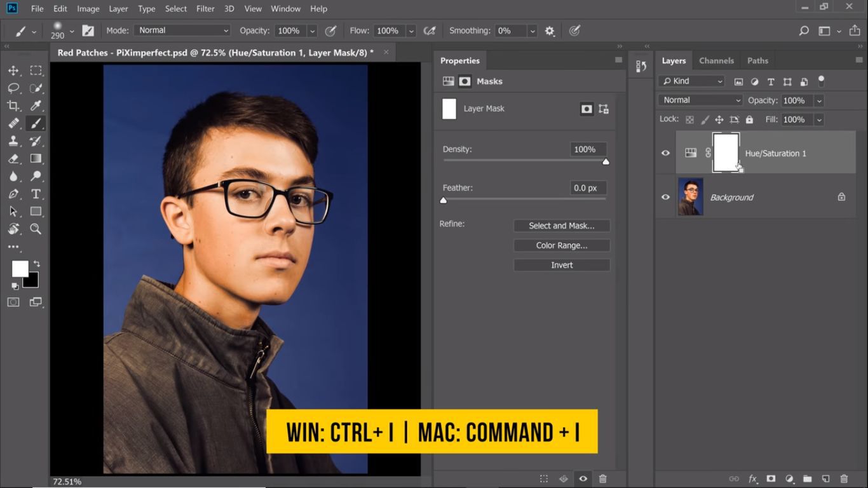The width and height of the screenshot is (868, 488).
Task: Open the layer blend mode dropdown
Action: click(700, 100)
